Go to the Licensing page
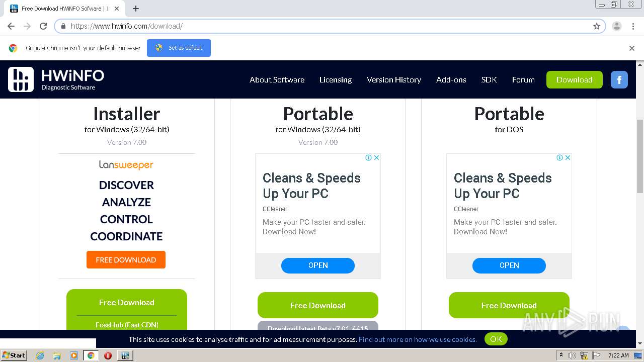The image size is (644, 362). [336, 79]
